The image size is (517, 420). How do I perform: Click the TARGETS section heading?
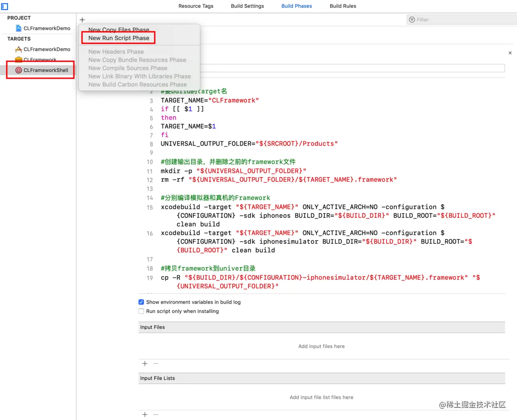[x=19, y=39]
